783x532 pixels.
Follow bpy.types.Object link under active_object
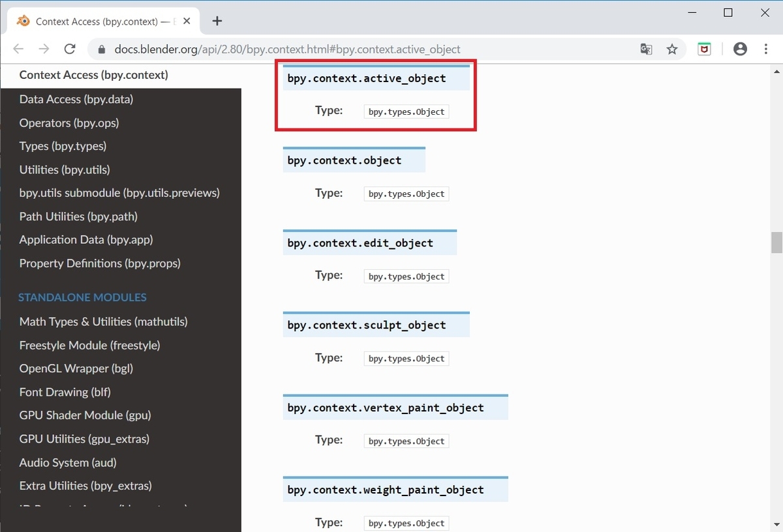click(x=407, y=111)
